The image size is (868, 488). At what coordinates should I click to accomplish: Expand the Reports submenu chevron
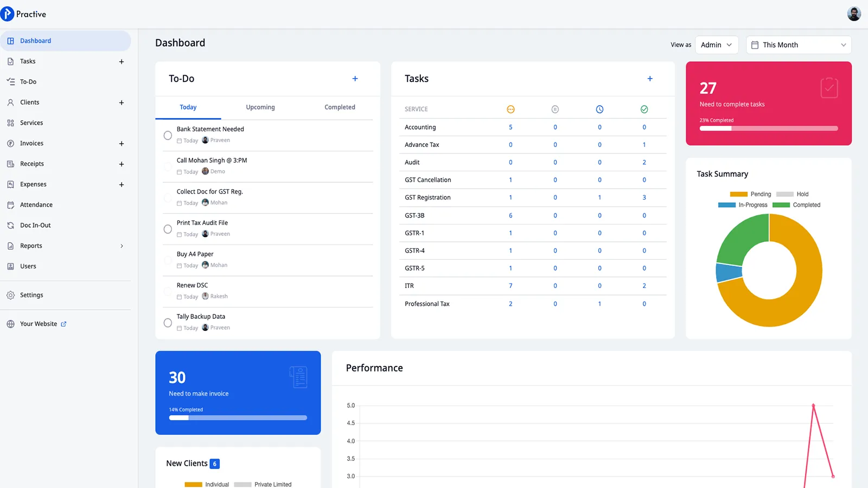point(122,246)
